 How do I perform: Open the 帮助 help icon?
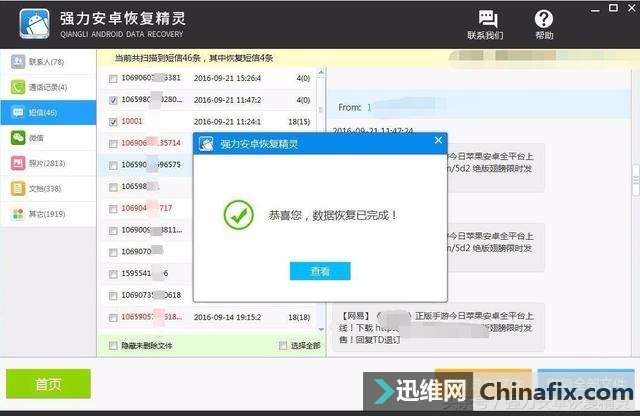tap(544, 24)
